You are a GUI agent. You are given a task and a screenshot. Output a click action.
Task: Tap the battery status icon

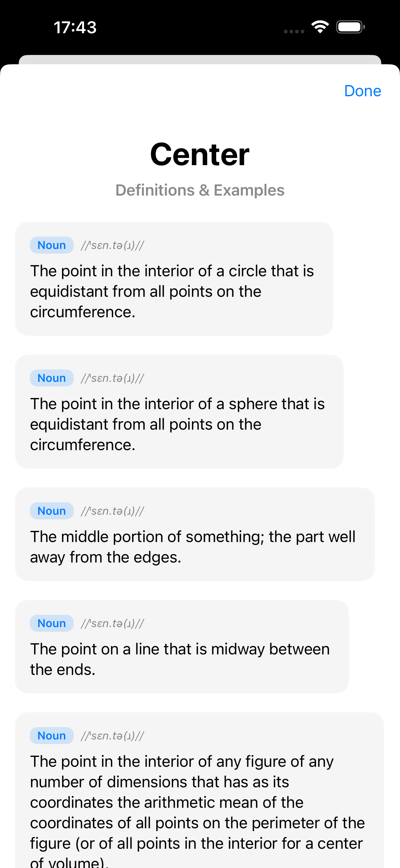350,27
